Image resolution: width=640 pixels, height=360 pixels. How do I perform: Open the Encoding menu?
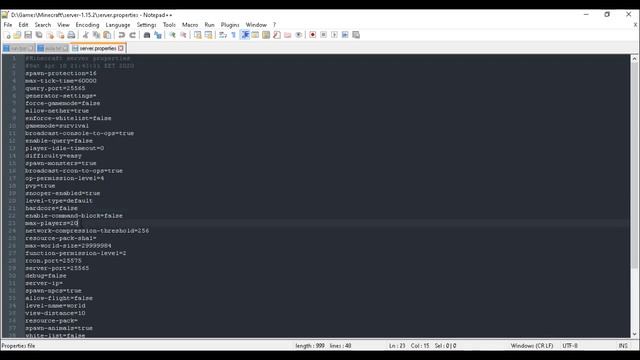click(x=87, y=25)
